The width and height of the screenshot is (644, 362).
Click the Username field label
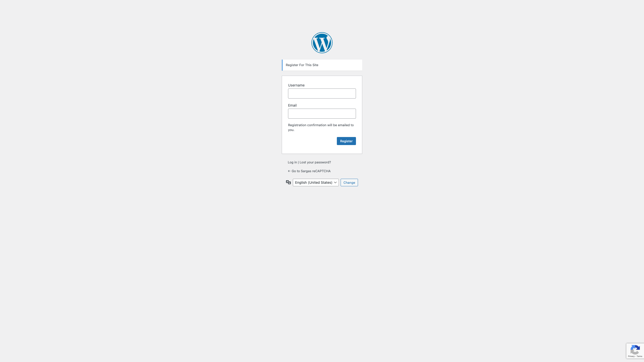point(296,85)
